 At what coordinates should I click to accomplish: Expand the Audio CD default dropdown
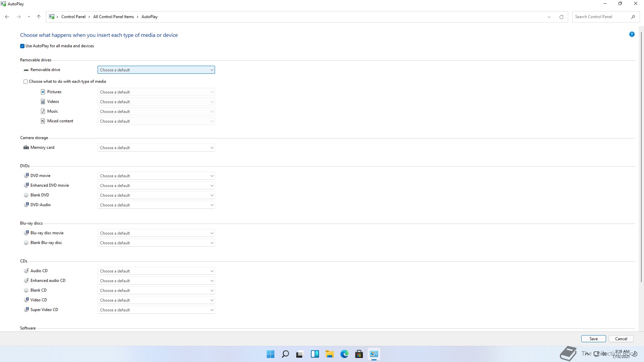click(x=156, y=271)
